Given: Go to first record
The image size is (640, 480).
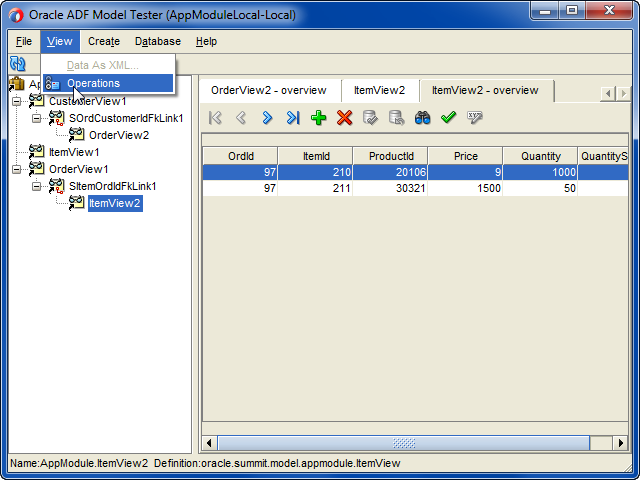Looking at the screenshot, I should (x=215, y=118).
